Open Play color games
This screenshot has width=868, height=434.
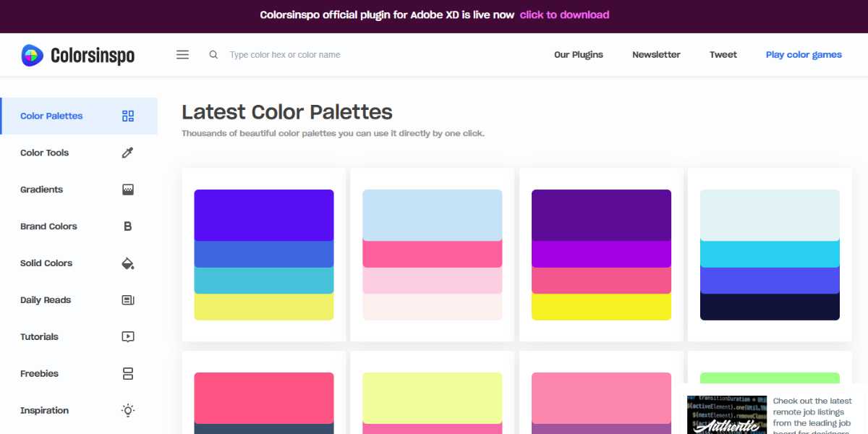click(804, 54)
